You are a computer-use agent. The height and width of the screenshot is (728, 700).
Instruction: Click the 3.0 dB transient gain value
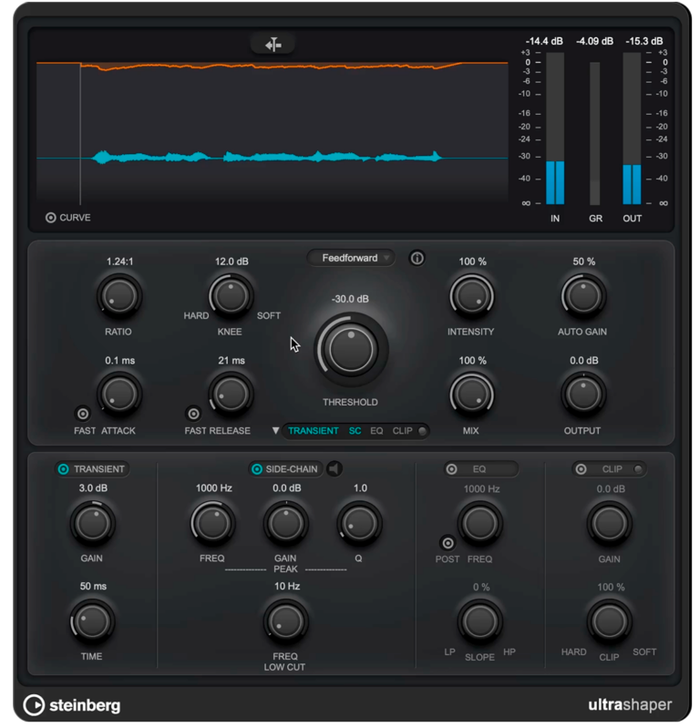coord(93,488)
